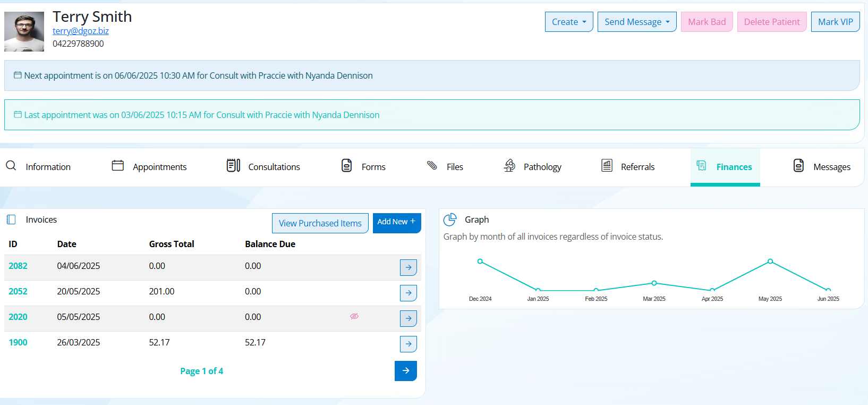Click the Date column header

[66, 244]
